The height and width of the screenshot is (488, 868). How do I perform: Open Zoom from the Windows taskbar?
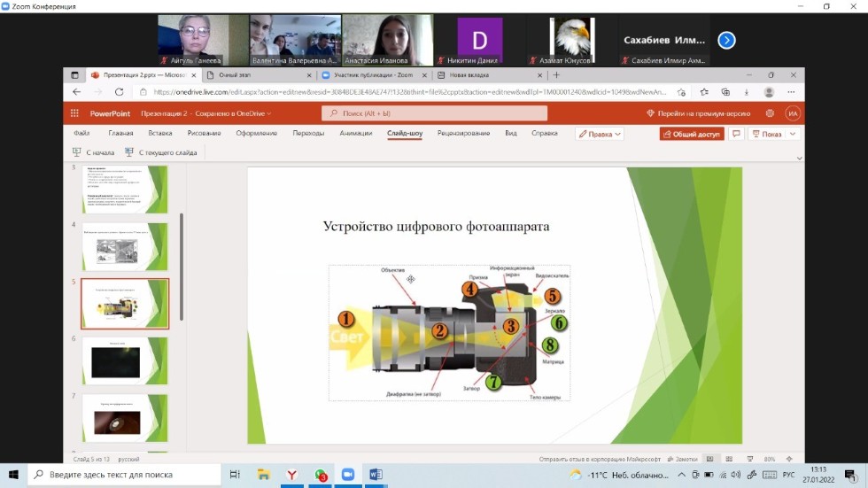coord(347,475)
